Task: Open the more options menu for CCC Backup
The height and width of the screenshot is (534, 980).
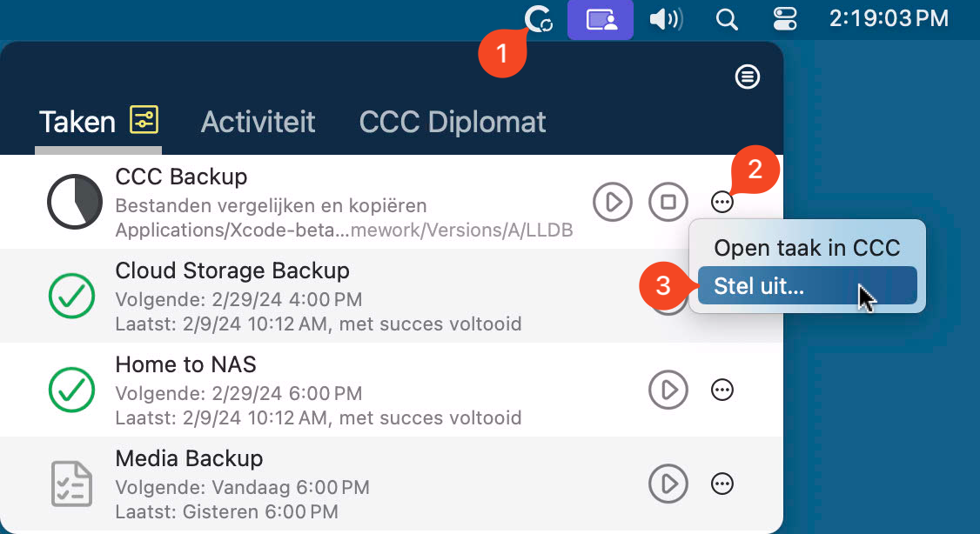Action: tap(722, 202)
